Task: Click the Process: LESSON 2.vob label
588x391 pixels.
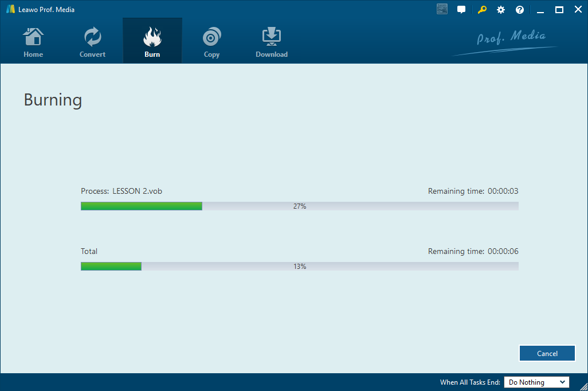Action: coord(121,191)
